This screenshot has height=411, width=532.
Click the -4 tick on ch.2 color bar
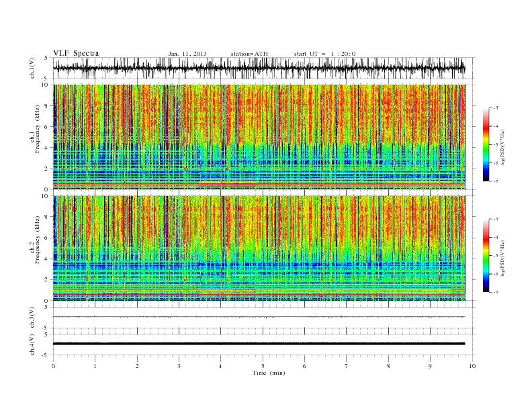coord(495,237)
